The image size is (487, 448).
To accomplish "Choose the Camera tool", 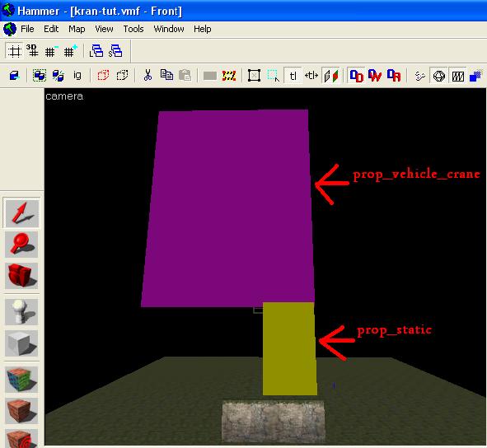I will pos(21,276).
